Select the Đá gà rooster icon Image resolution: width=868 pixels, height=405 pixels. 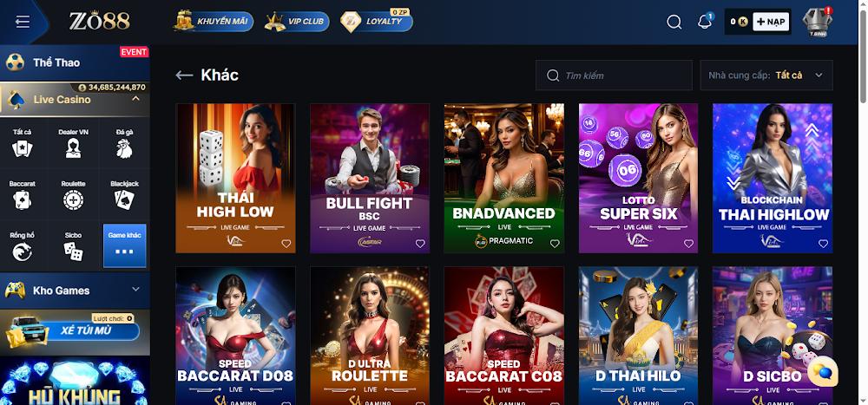[x=124, y=148]
